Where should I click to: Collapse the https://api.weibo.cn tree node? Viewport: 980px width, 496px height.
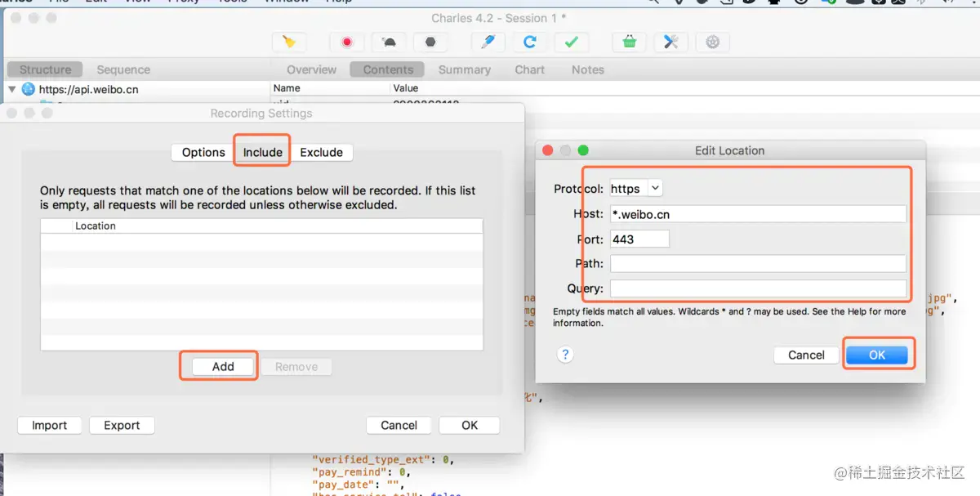[12, 89]
